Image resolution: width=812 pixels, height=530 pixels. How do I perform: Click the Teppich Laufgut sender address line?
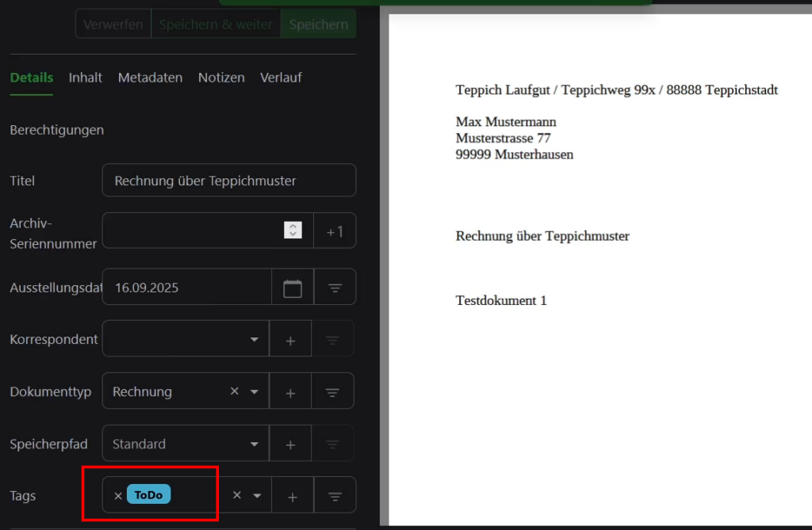point(617,90)
